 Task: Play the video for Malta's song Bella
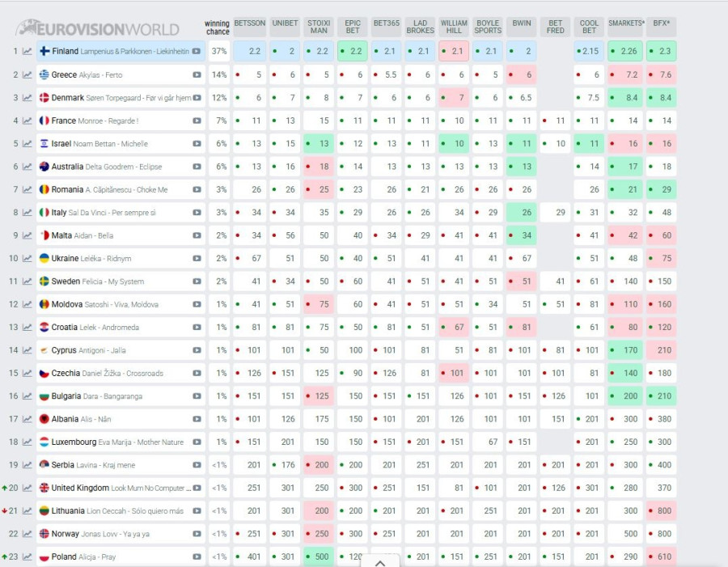pos(197,235)
